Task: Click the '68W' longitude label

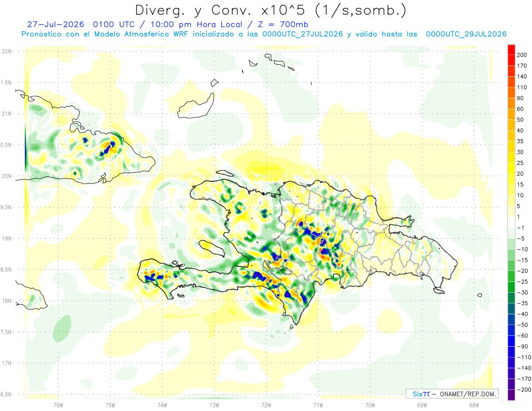Action: point(474,405)
